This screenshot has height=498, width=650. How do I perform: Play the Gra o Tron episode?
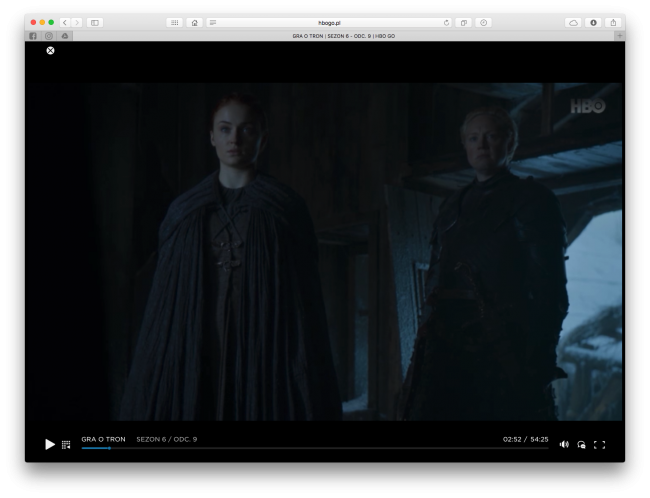point(50,444)
